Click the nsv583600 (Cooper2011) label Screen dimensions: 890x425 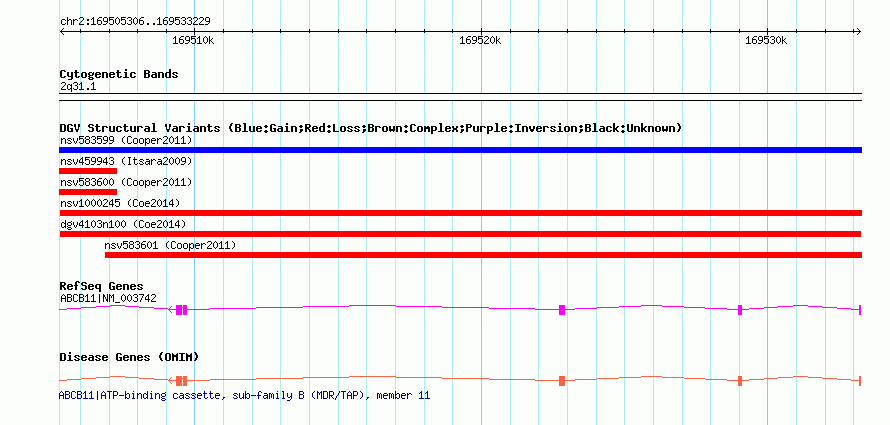126,182
